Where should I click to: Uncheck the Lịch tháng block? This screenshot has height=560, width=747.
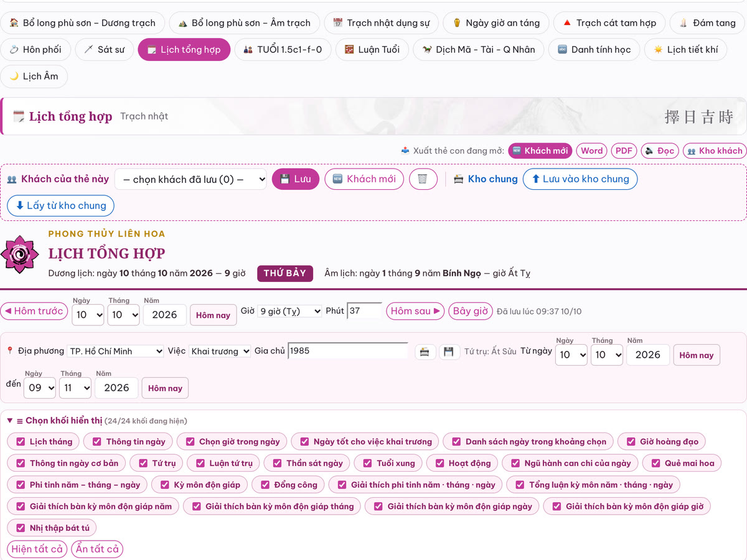coord(21,442)
